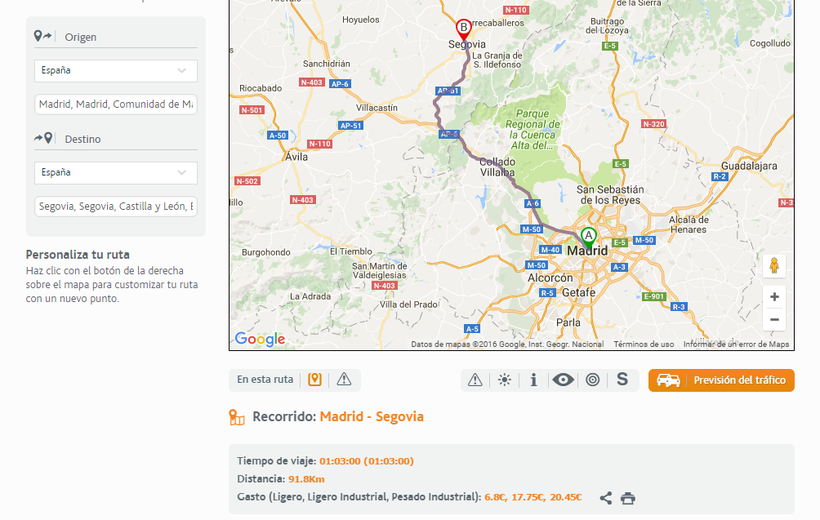Click the print route icon
Viewport: 820px width, 520px height.
(x=628, y=498)
